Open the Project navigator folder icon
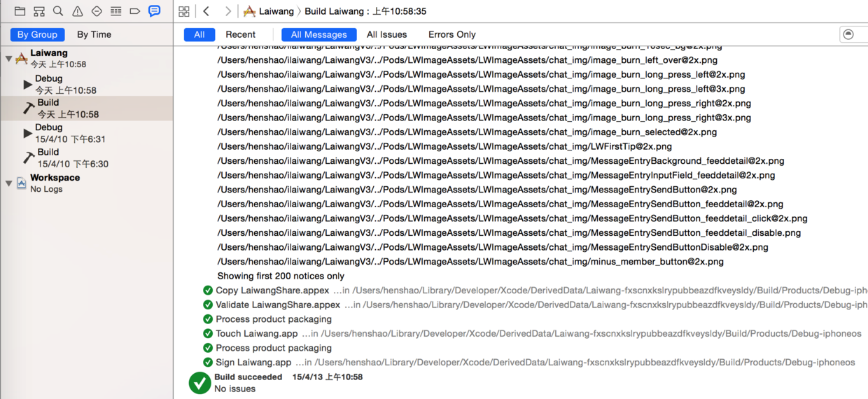The width and height of the screenshot is (868, 399). pos(20,11)
